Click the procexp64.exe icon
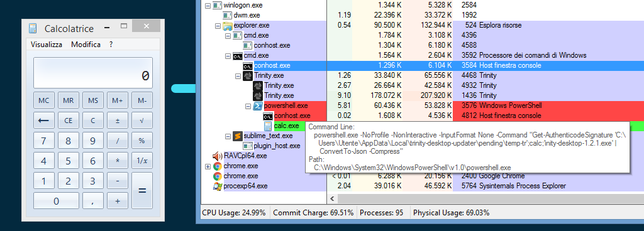Viewport: 644px width, 231px height. point(218,186)
